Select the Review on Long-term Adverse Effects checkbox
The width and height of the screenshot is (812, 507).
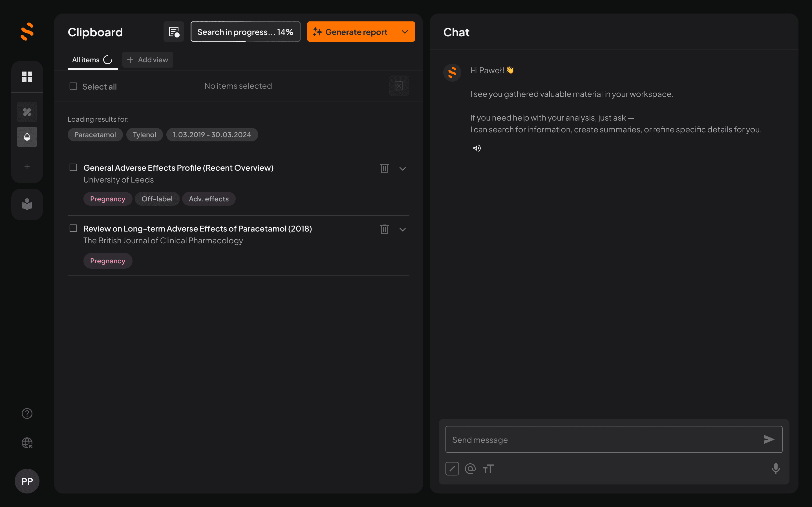tap(73, 228)
